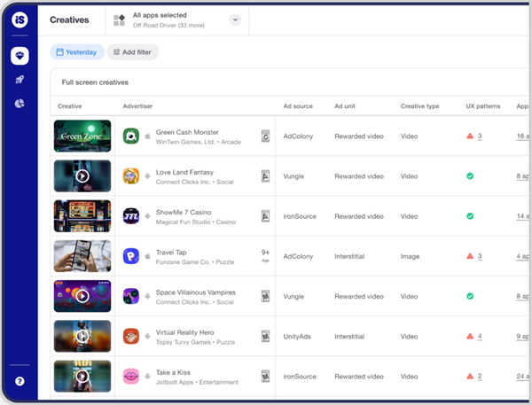Click the Green Cash Monster app icon
532x405 pixels.
coord(131,136)
